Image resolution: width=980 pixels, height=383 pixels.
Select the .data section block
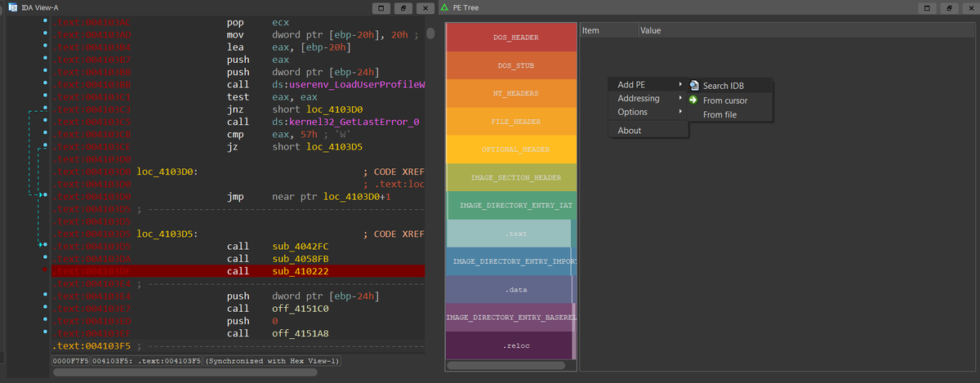click(509, 289)
